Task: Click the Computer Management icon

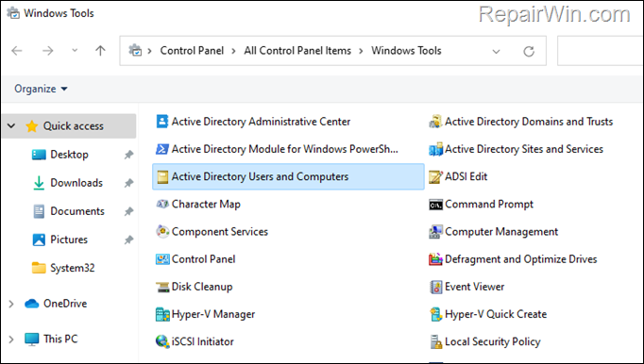Action: pos(435,232)
